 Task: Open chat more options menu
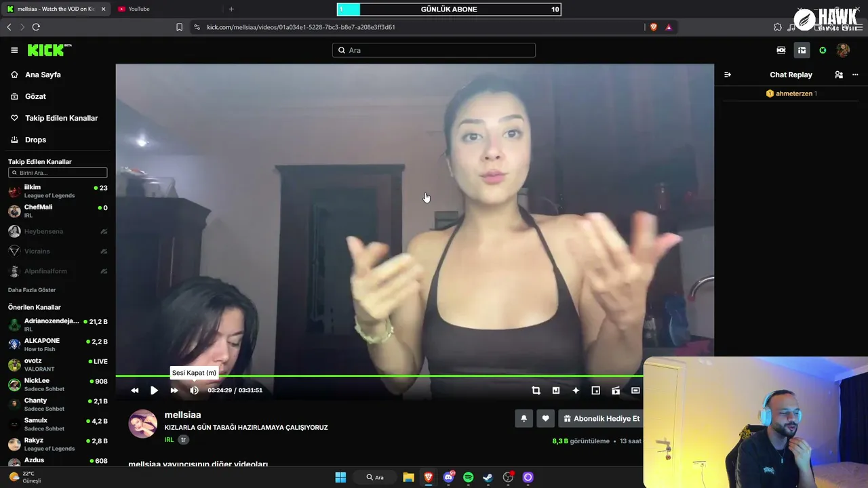pos(855,75)
